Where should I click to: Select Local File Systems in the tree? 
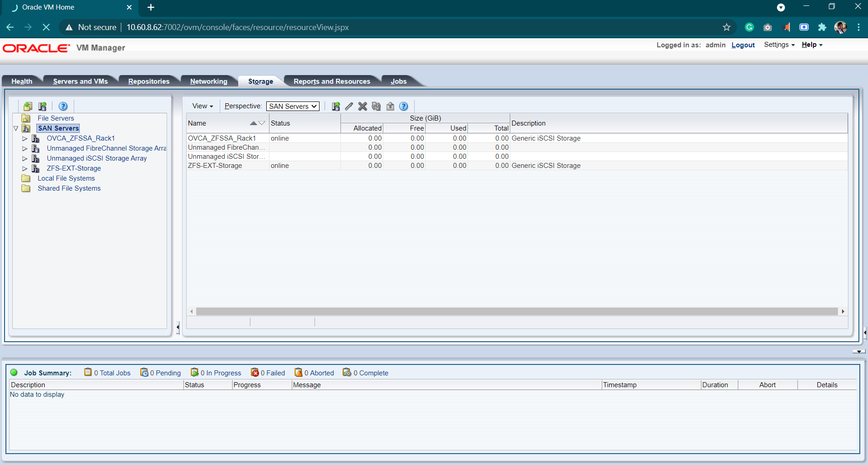pos(66,178)
